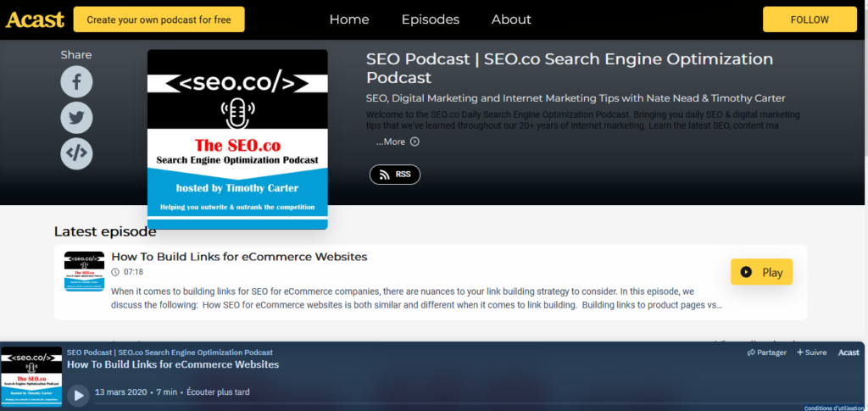This screenshot has height=411, width=868.
Task: Play the latest episode with yellow Play button
Action: (x=761, y=272)
